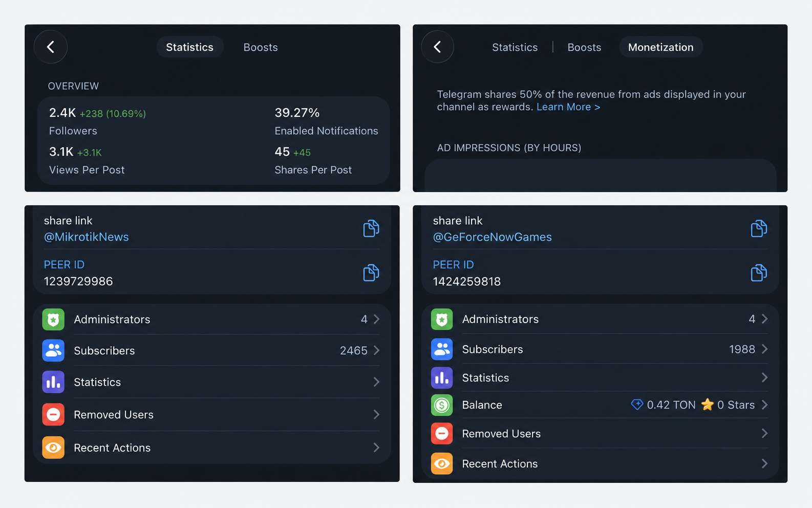Expand Recent Actions chevron in GeForceNowGames panel
812x508 pixels.
click(x=764, y=464)
